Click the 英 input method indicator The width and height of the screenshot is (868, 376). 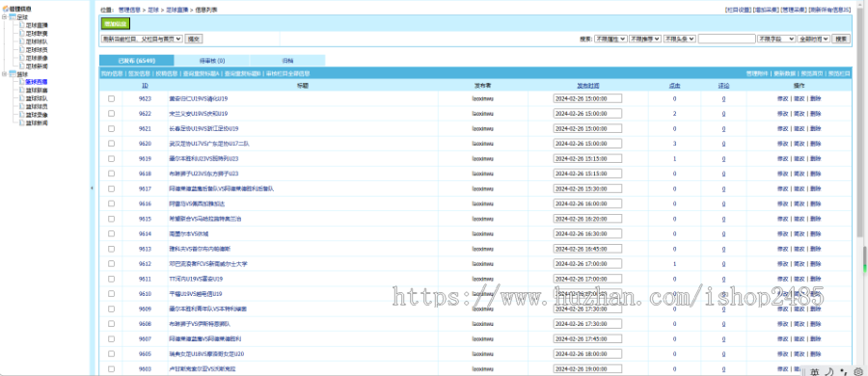(x=815, y=371)
